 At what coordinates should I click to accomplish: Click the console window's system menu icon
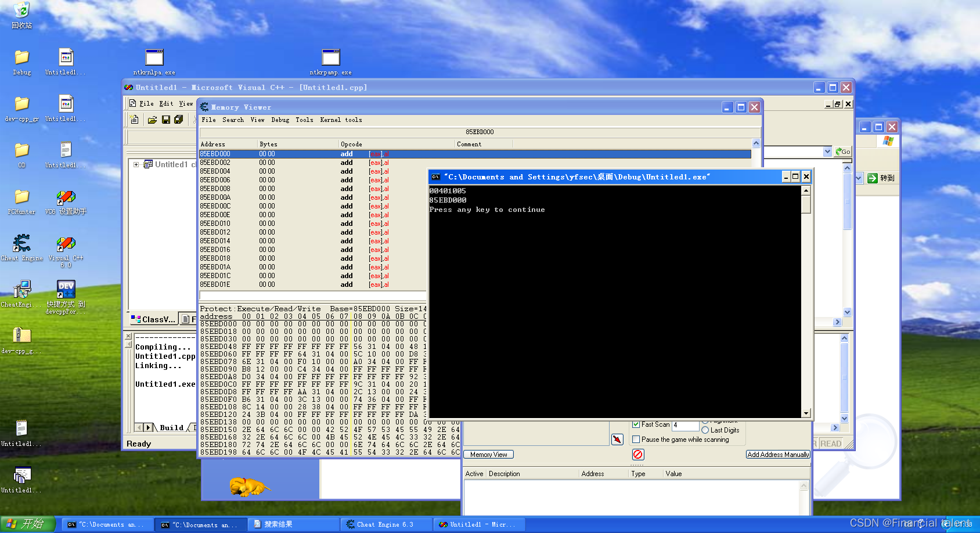(436, 177)
